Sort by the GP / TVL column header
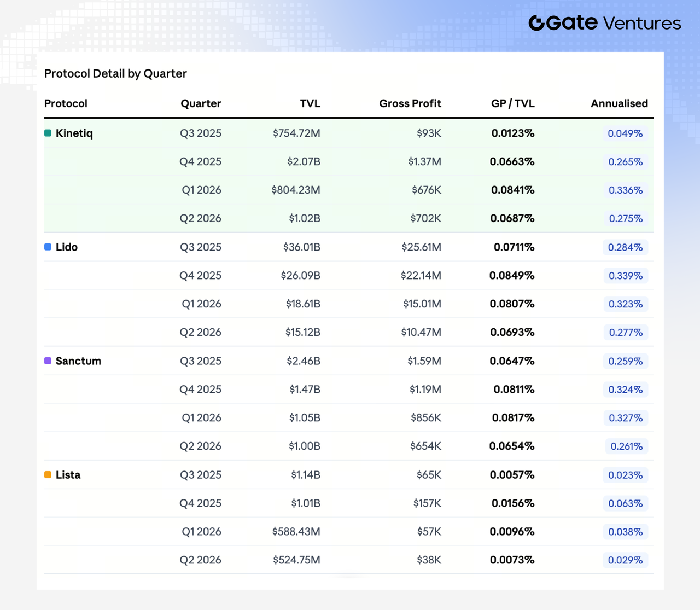 513,103
